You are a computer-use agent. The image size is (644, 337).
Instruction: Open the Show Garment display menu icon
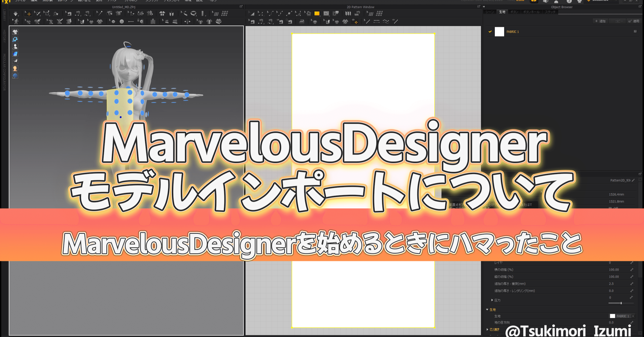(x=15, y=32)
